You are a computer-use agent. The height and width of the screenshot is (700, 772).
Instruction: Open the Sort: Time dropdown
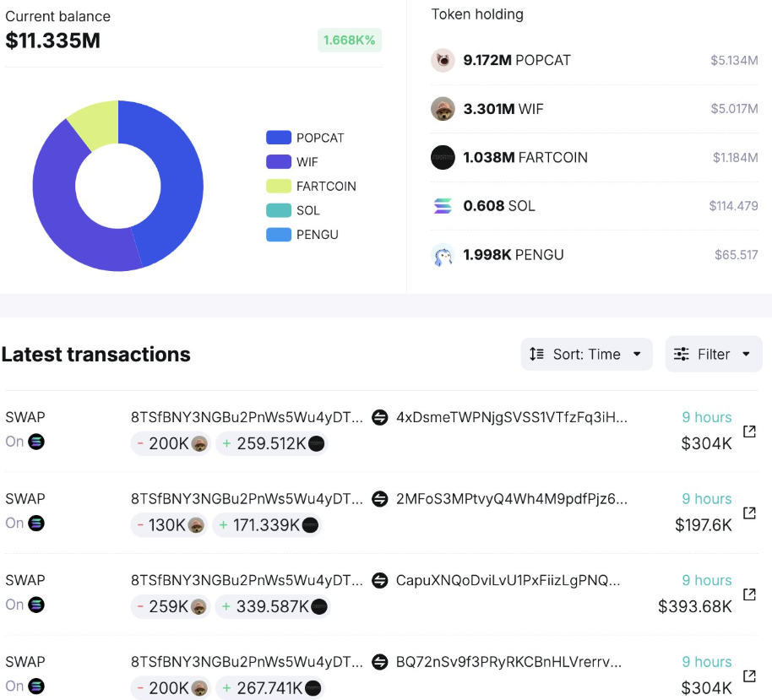[586, 354]
